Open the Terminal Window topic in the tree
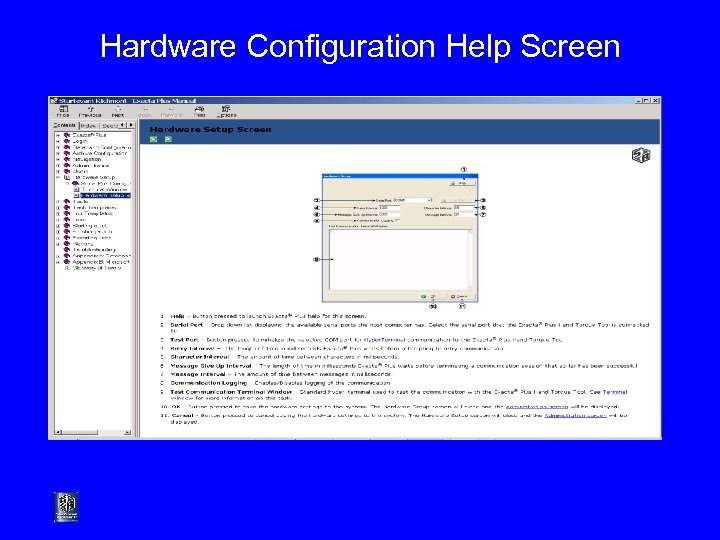720x540 pixels. (x=104, y=189)
